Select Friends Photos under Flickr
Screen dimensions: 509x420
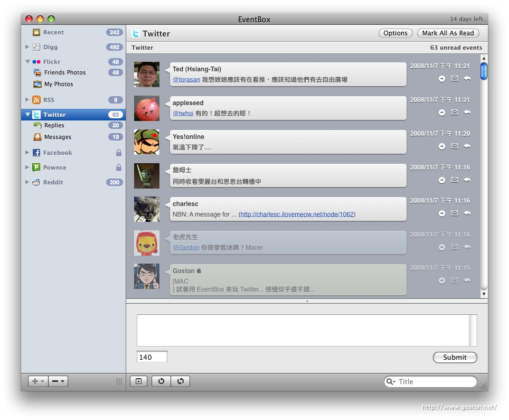pos(73,72)
